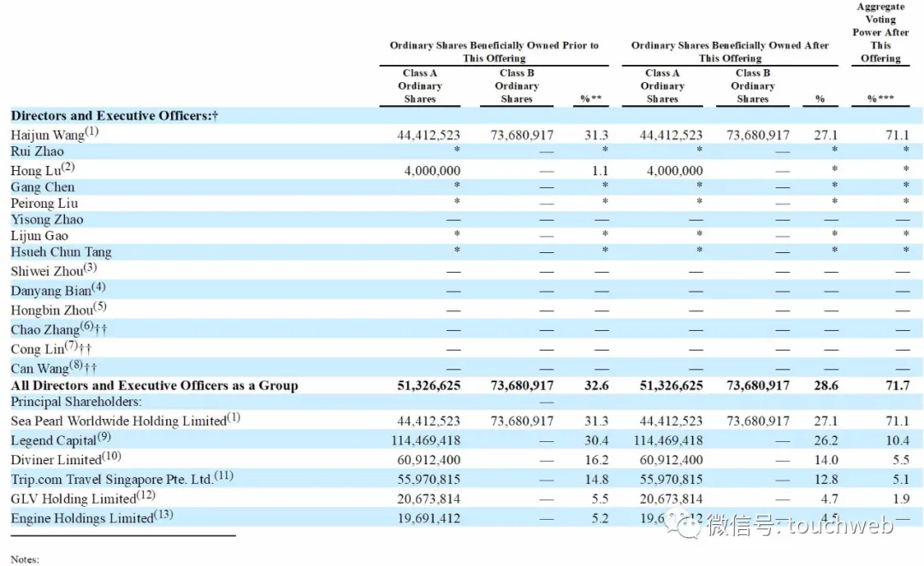Select the Gang Chen entry
This screenshot has width=924, height=566.
click(x=43, y=187)
